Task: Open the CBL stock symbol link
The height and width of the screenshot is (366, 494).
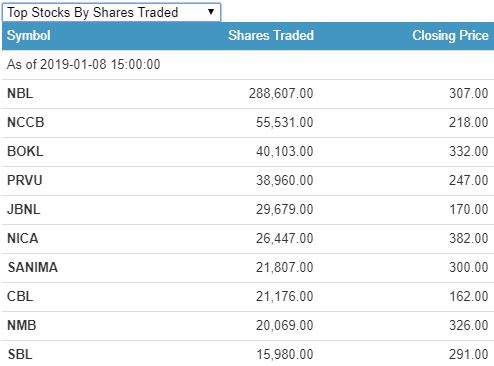Action: 20,296
